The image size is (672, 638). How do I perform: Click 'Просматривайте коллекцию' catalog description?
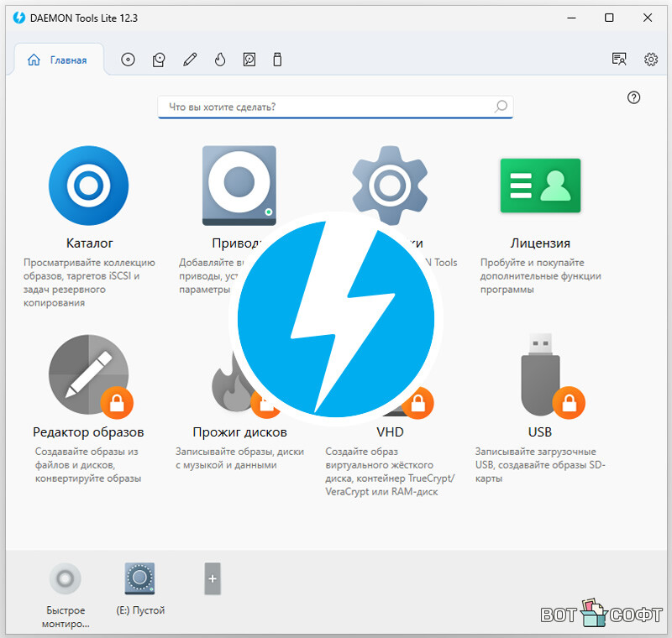[89, 283]
